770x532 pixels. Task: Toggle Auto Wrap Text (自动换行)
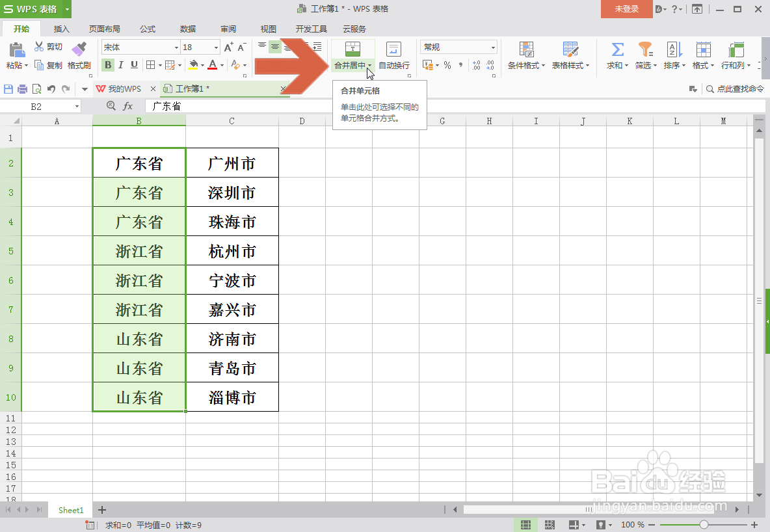394,55
